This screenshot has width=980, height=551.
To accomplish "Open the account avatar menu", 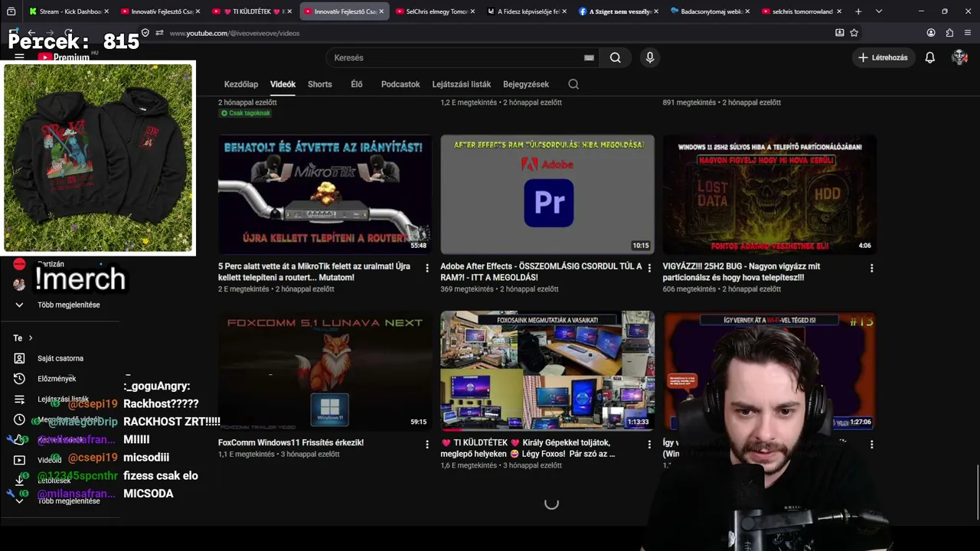I will [959, 57].
